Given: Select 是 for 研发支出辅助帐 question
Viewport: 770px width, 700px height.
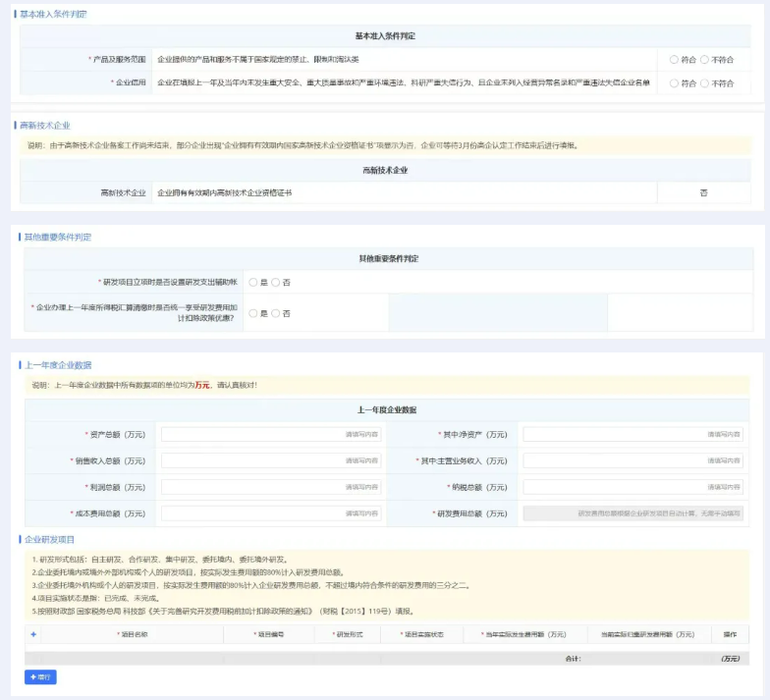Looking at the screenshot, I should tap(252, 283).
